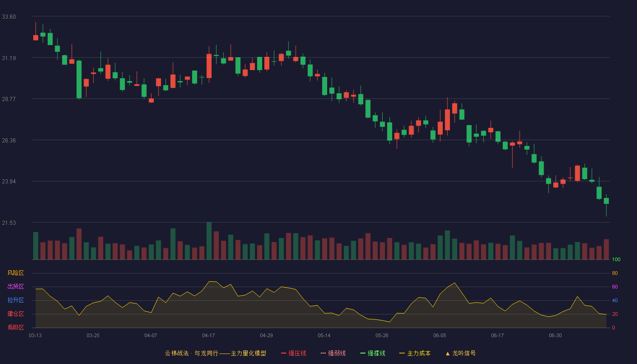Select the 风险区 zone label

click(x=15, y=273)
